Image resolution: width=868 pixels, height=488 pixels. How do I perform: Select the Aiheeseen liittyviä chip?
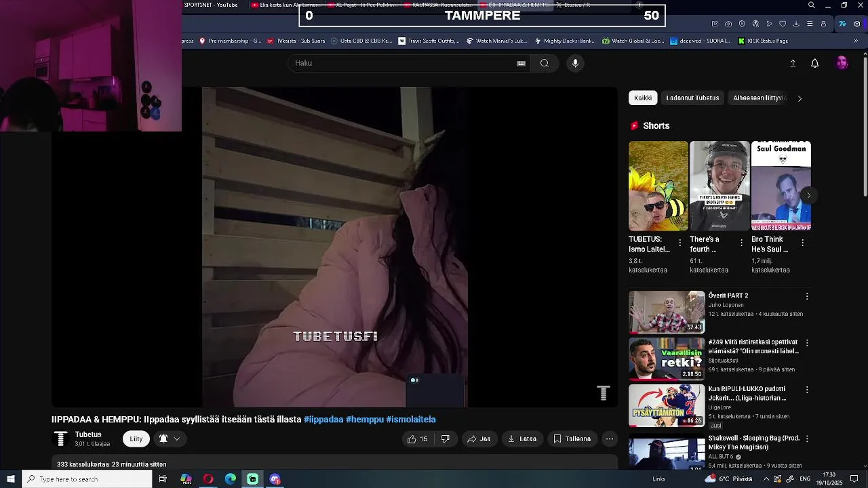[x=759, y=98]
